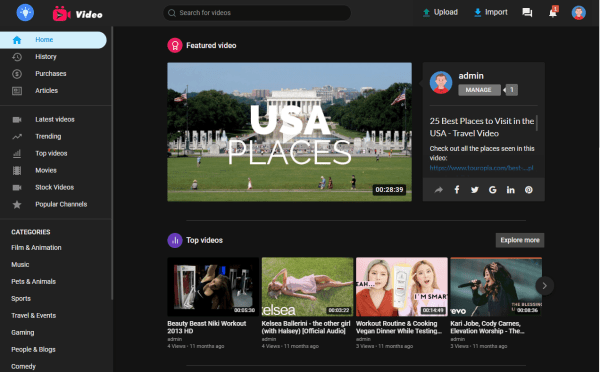Open History in the sidebar
The image size is (600, 372).
[46, 57]
